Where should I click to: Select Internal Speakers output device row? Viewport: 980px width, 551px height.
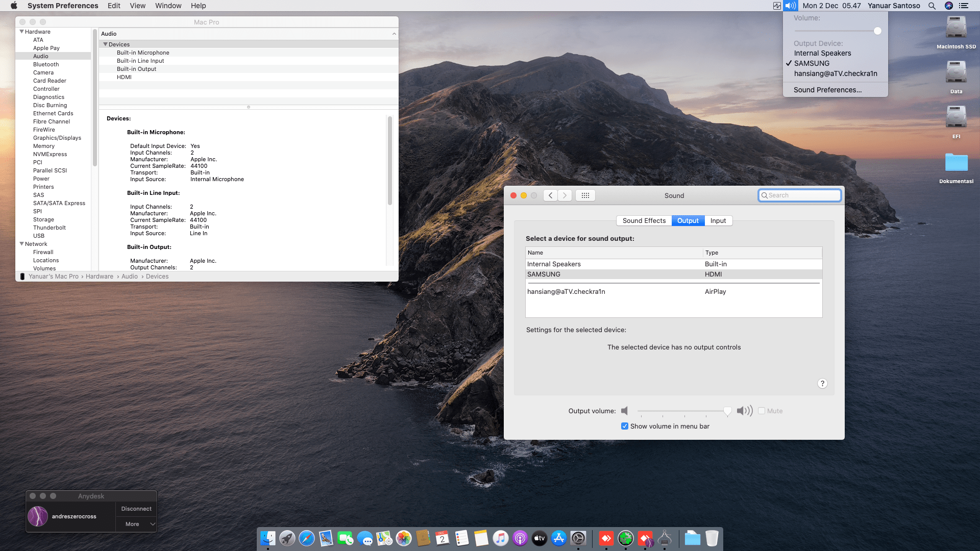pos(674,264)
